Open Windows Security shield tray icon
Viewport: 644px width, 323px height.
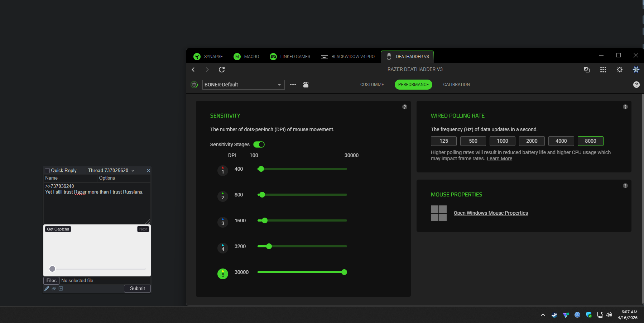pos(589,315)
